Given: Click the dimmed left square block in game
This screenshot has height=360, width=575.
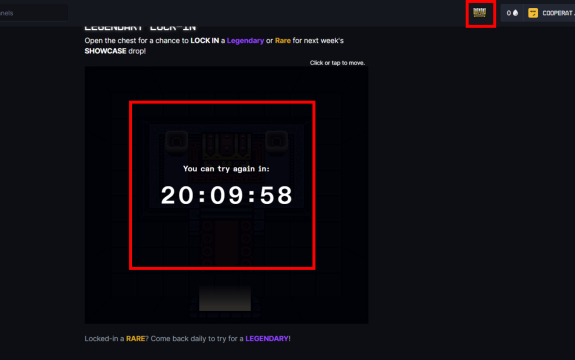Looking at the screenshot, I should click(x=176, y=140).
